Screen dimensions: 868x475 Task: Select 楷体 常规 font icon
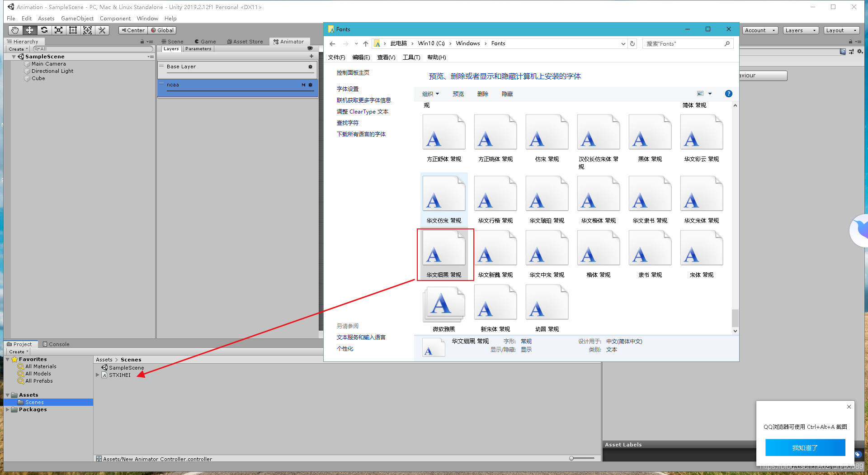tap(599, 254)
